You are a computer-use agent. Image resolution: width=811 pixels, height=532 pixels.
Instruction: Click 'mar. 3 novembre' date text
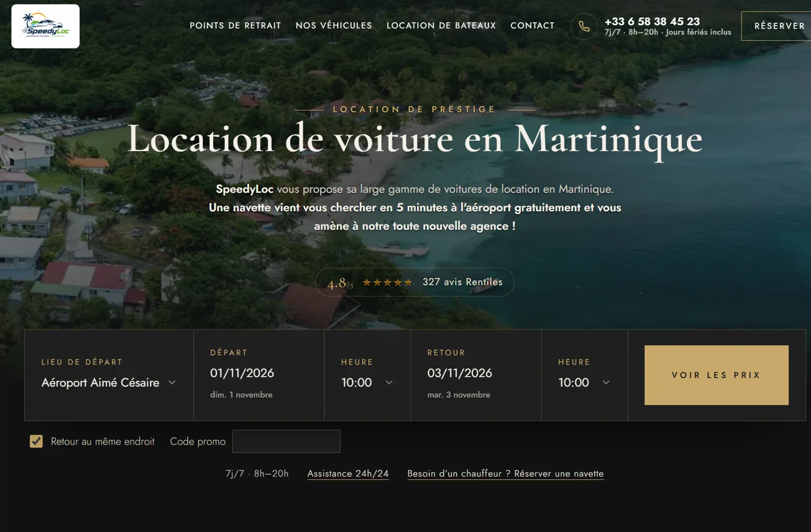click(x=459, y=395)
